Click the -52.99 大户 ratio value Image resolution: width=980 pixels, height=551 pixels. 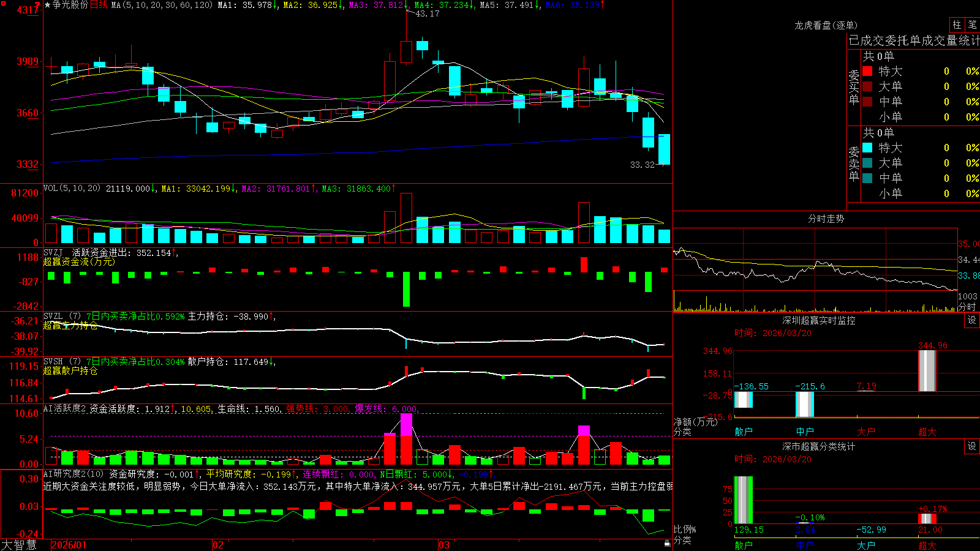pyautogui.click(x=871, y=530)
